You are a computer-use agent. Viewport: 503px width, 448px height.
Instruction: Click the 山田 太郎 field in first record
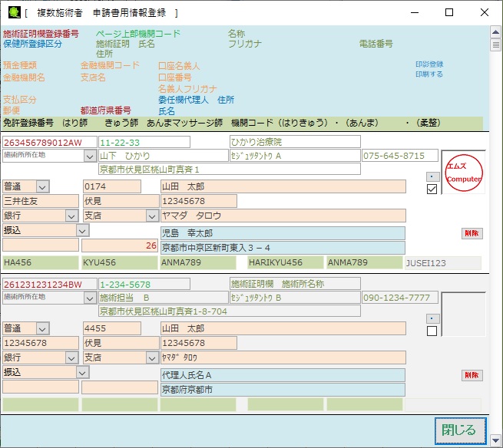click(x=283, y=186)
